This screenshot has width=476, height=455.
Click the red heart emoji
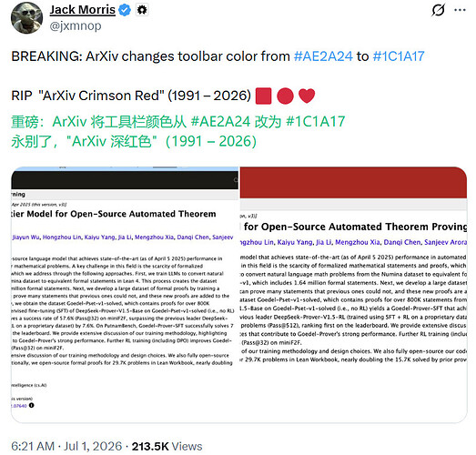coord(307,96)
